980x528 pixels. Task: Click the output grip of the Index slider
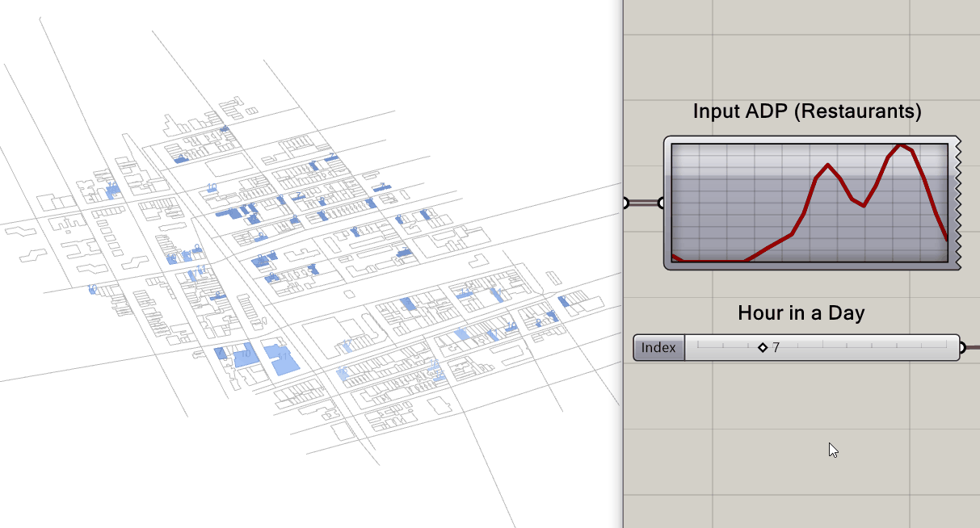pyautogui.click(x=961, y=348)
